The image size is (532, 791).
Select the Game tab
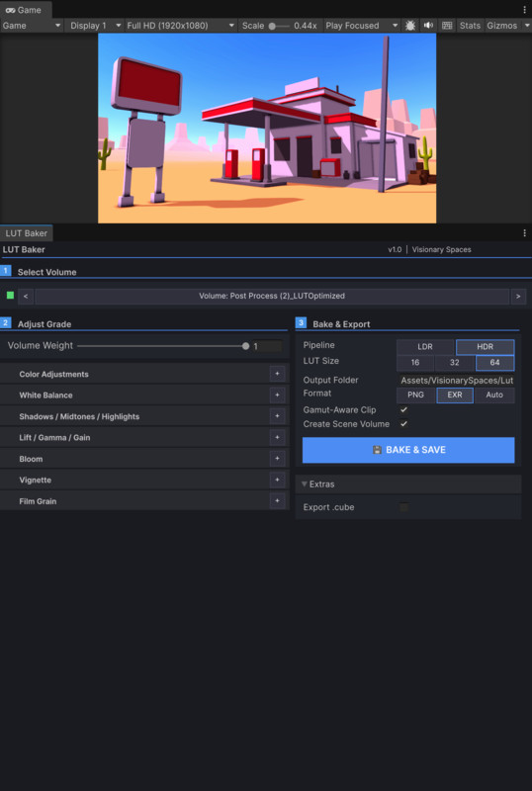(x=24, y=10)
